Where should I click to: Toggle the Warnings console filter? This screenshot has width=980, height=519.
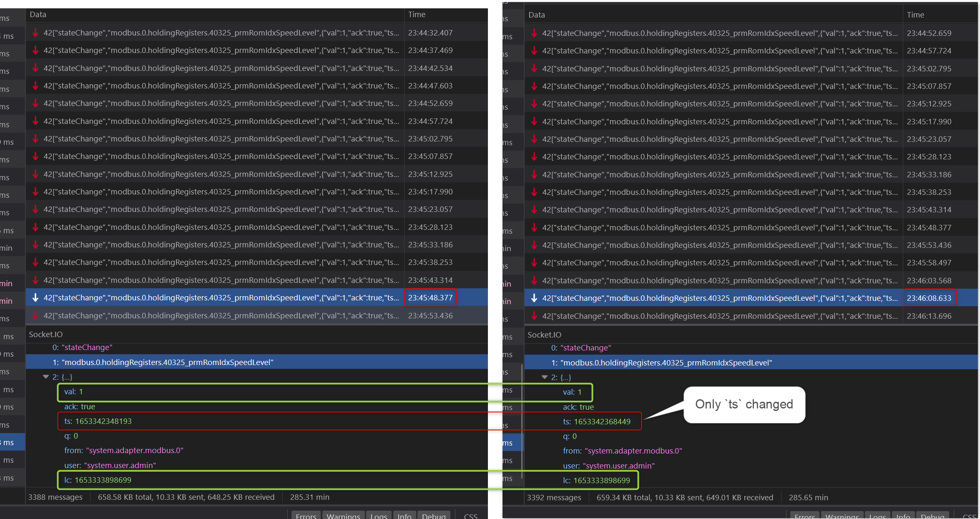pyautogui.click(x=343, y=516)
